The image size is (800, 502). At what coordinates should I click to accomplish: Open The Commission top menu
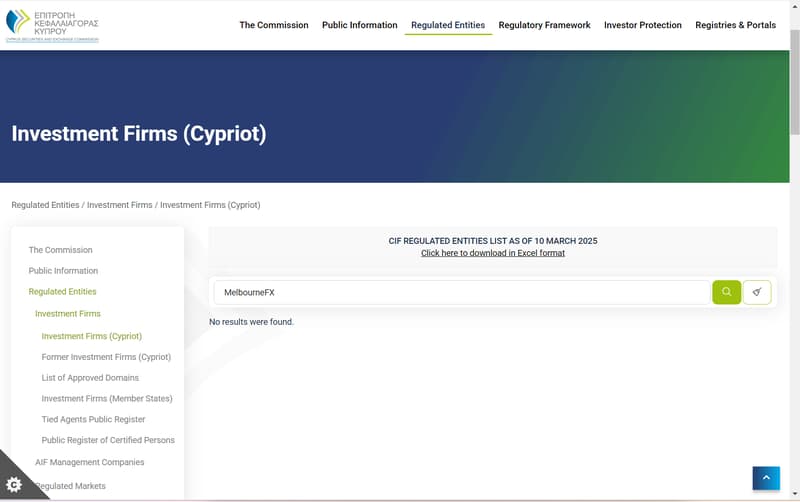coord(274,25)
